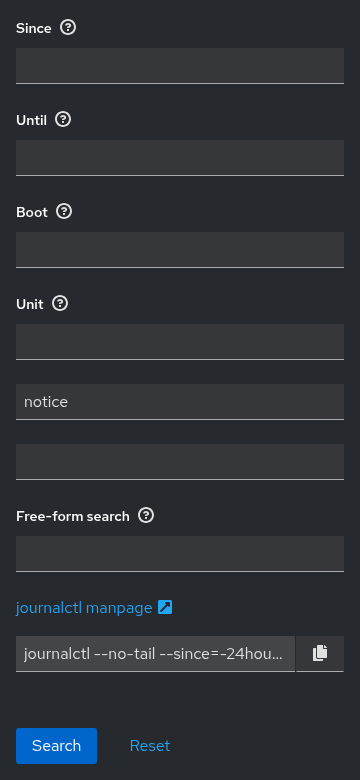Click the field containing 'notice'
This screenshot has width=360, height=780.
point(180,402)
